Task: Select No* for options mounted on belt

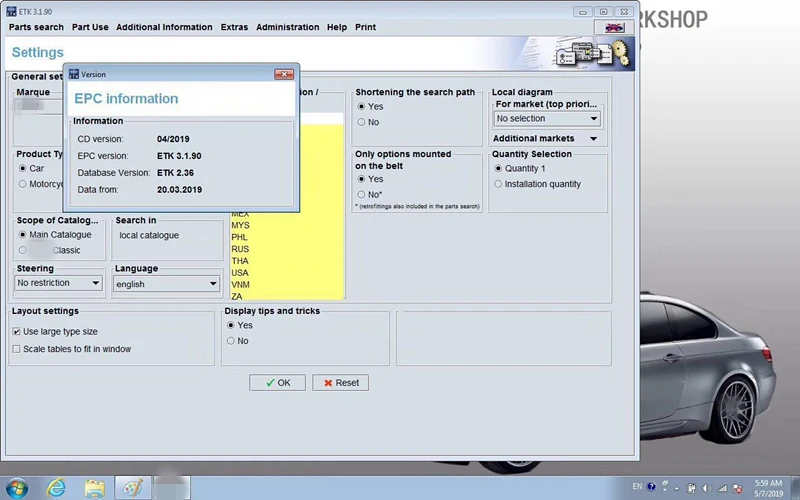Action: (x=361, y=194)
